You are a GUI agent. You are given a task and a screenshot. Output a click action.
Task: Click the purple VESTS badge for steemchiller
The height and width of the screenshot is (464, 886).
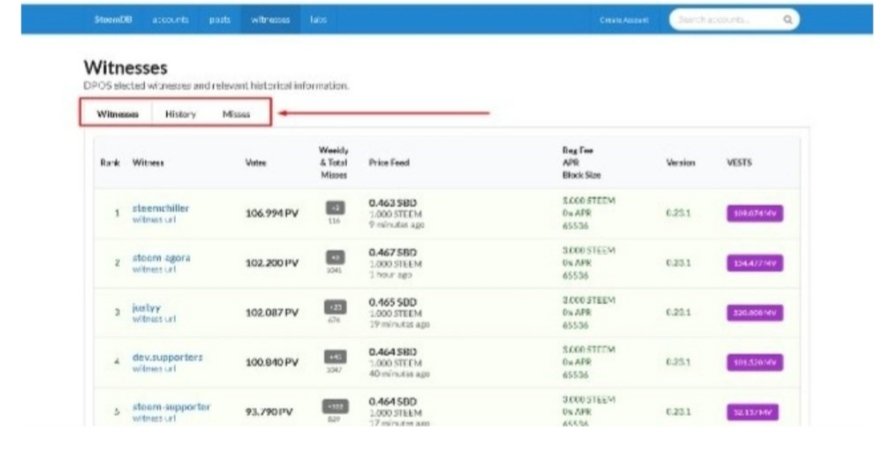pos(755,213)
